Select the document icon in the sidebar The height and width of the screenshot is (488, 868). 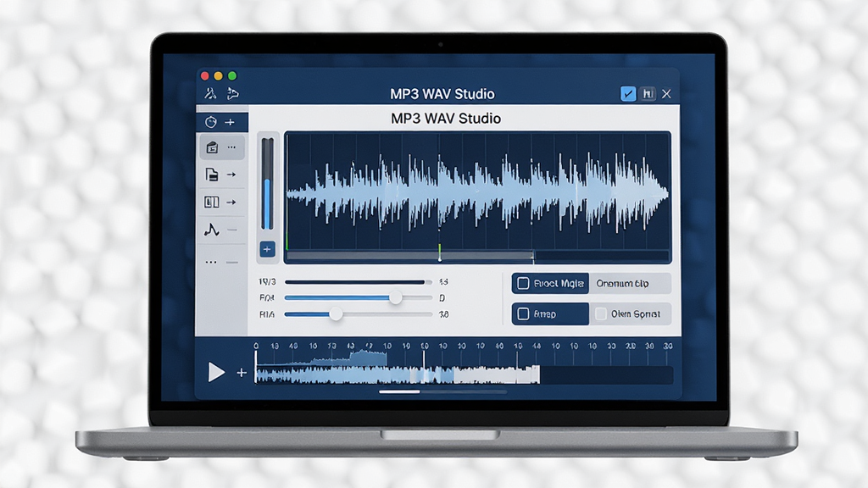211,175
